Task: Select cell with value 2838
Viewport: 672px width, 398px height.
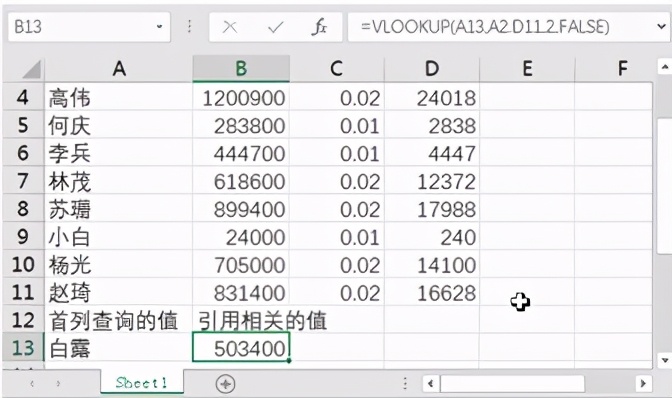Action: (432, 125)
